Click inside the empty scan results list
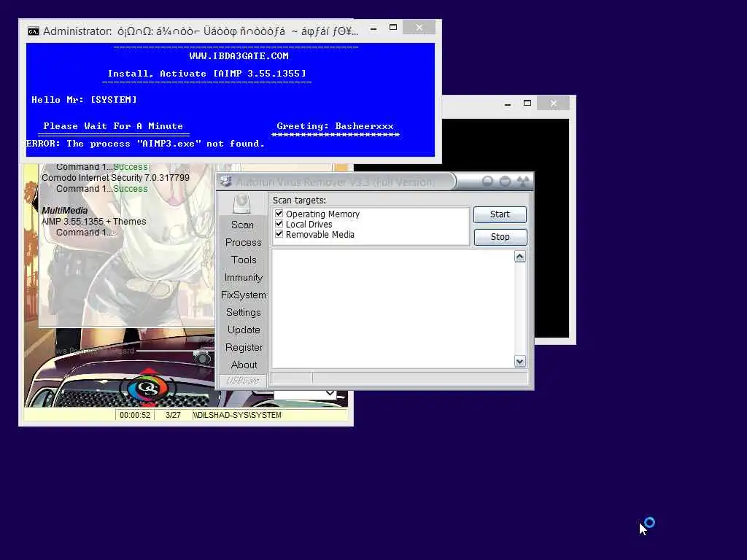The image size is (747, 560). click(392, 308)
